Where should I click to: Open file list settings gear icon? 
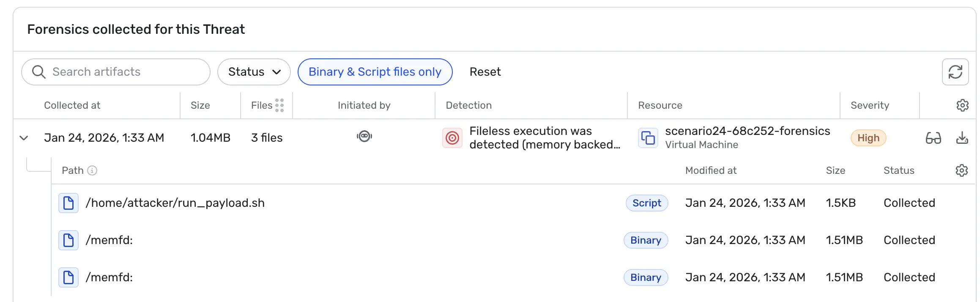(961, 170)
